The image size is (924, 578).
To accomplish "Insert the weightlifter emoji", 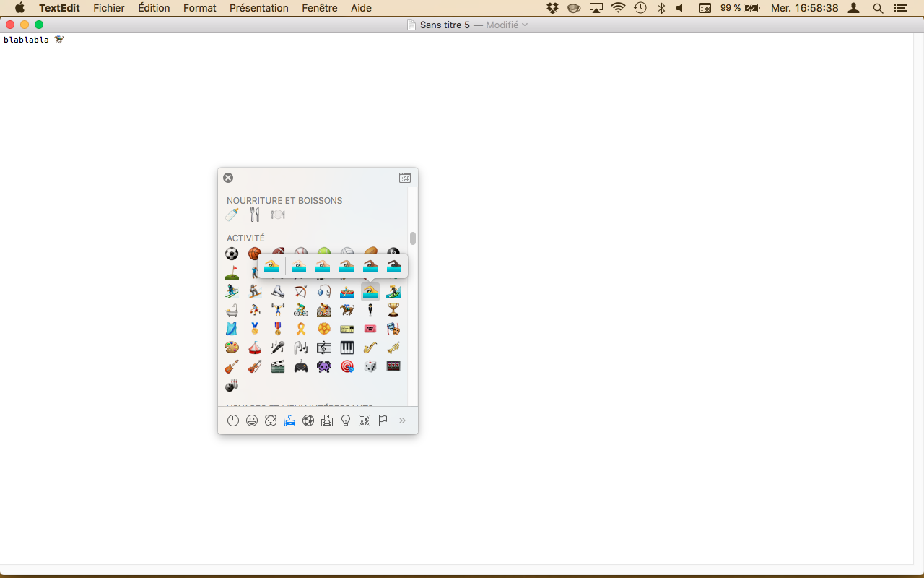I will coord(278,310).
